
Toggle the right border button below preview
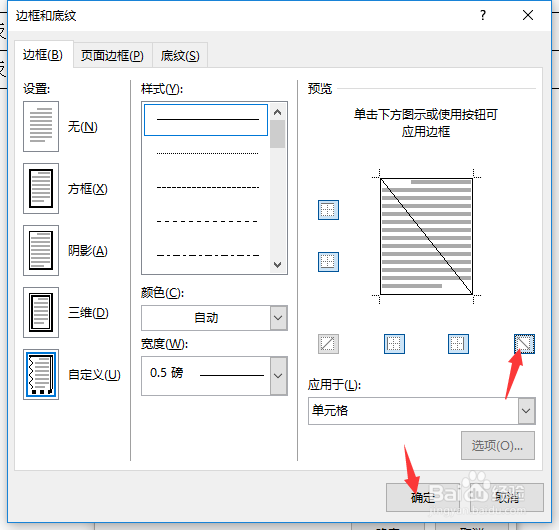pyautogui.click(x=458, y=344)
